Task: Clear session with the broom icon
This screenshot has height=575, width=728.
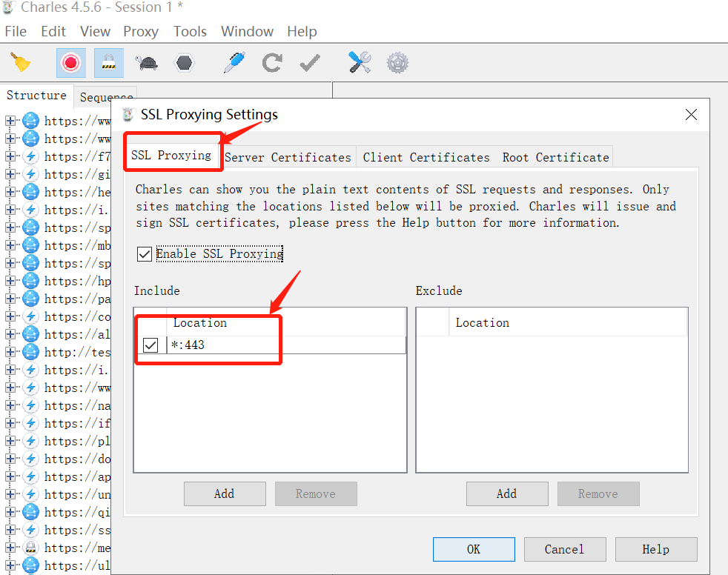Action: pyautogui.click(x=21, y=63)
